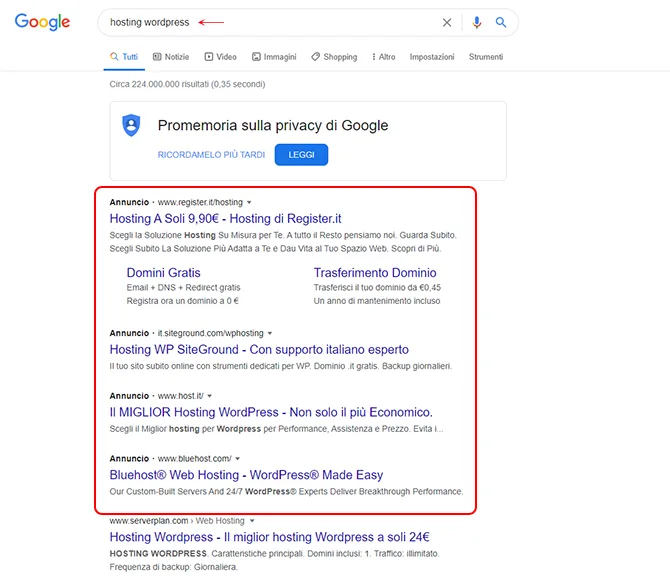Expand dropdown next to www.register.it/hosting
670x576 pixels.
249,202
